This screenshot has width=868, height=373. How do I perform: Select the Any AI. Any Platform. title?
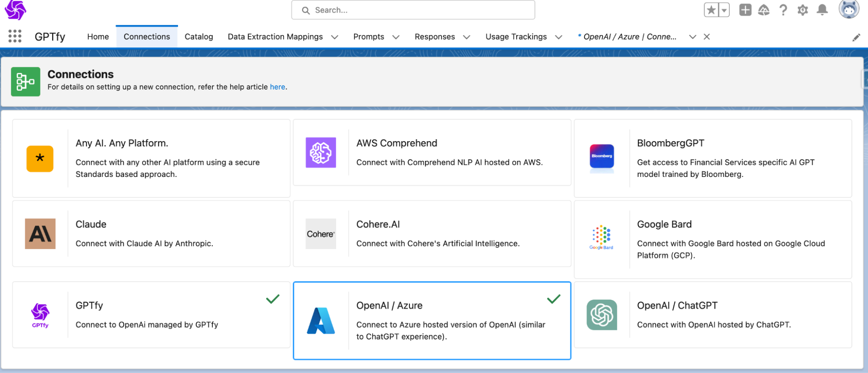click(x=122, y=143)
